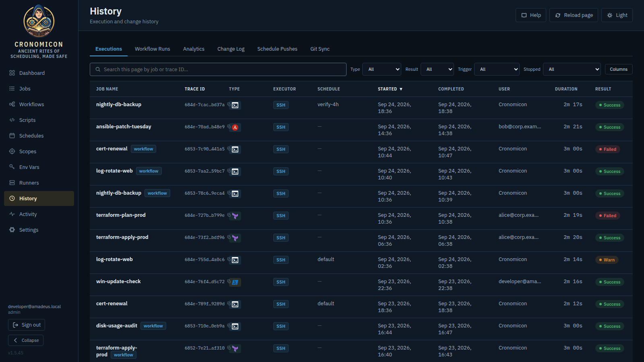644x362 pixels.
Task: Open the Stopped filter dropdown
Action: click(x=572, y=69)
